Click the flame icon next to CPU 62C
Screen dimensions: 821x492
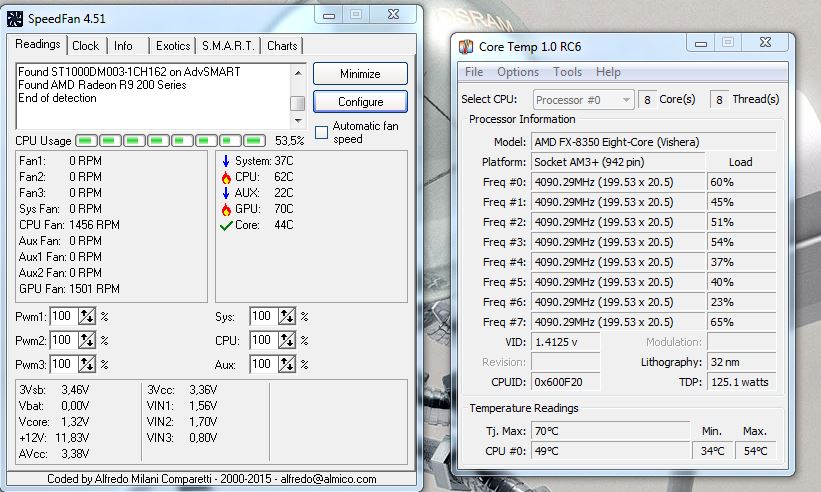click(226, 177)
